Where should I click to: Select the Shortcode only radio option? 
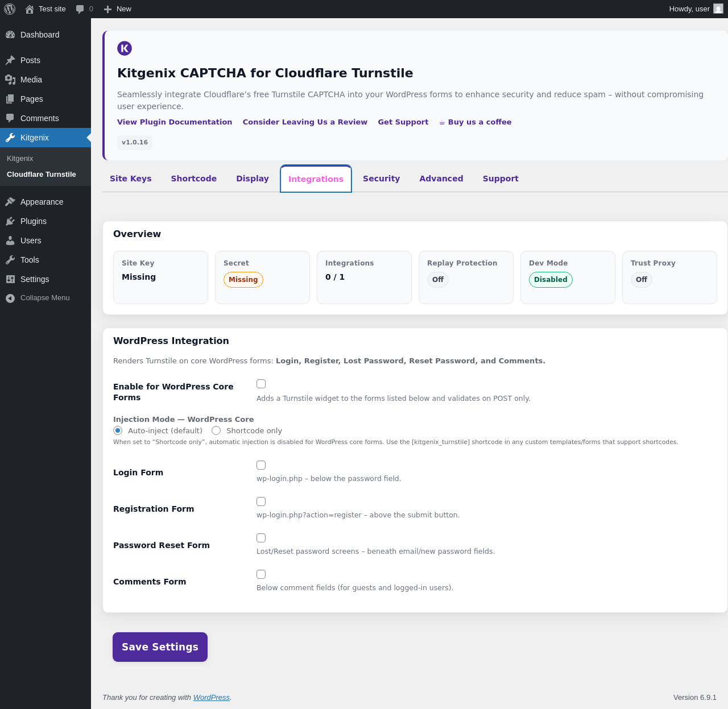(216, 430)
